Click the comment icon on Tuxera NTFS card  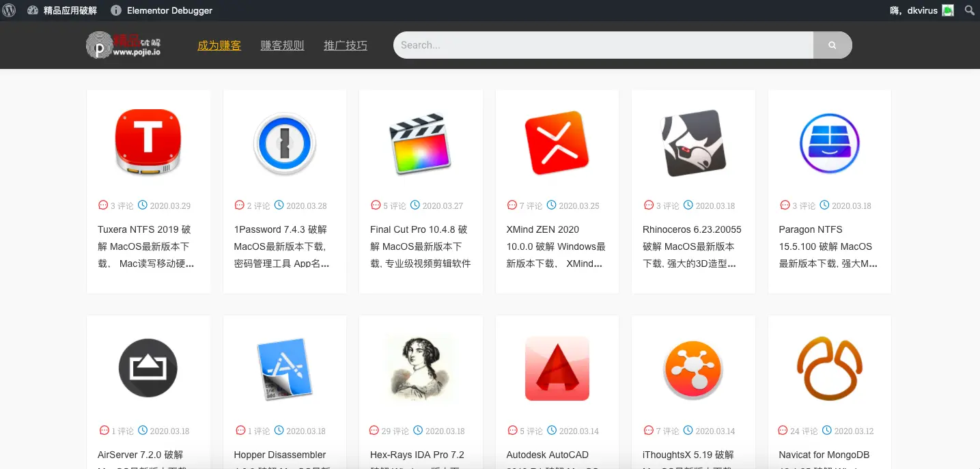coord(103,205)
